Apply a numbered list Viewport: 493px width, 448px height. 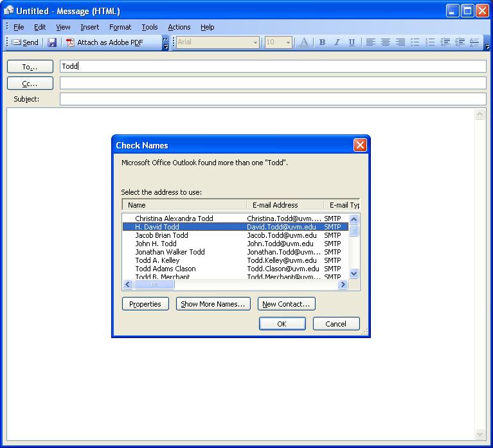(x=430, y=42)
